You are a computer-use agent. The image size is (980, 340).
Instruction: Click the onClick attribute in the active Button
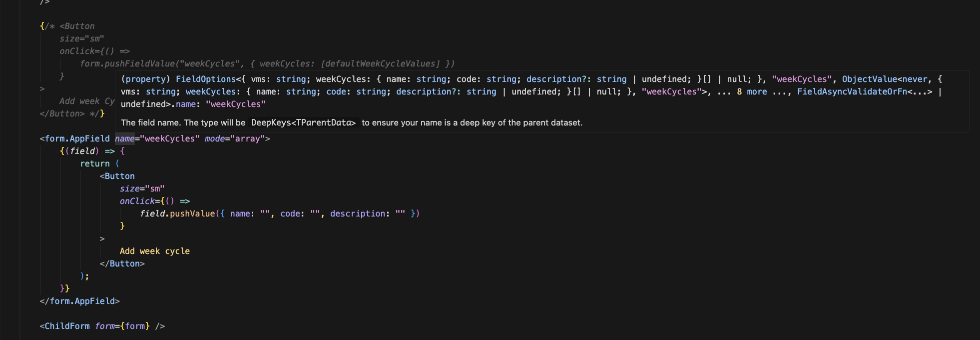(137, 201)
